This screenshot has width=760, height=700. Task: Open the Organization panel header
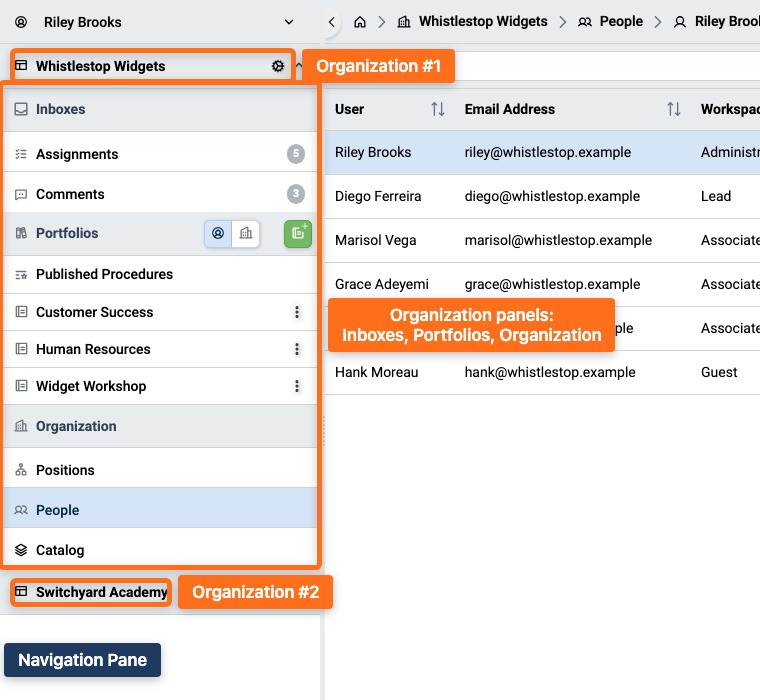click(x=160, y=426)
